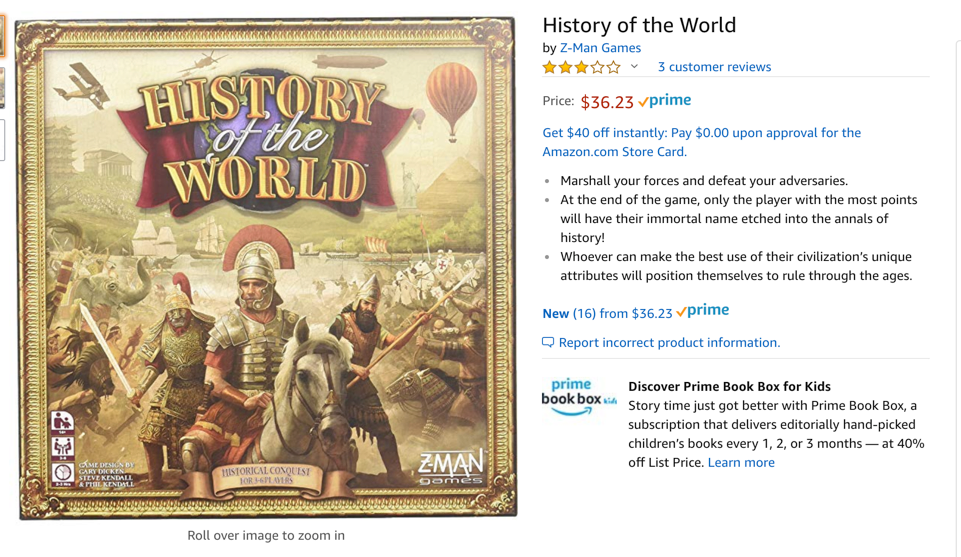Screen dimensions: 961x557
Task: View New (16) offers from $36.23
Action: [607, 313]
